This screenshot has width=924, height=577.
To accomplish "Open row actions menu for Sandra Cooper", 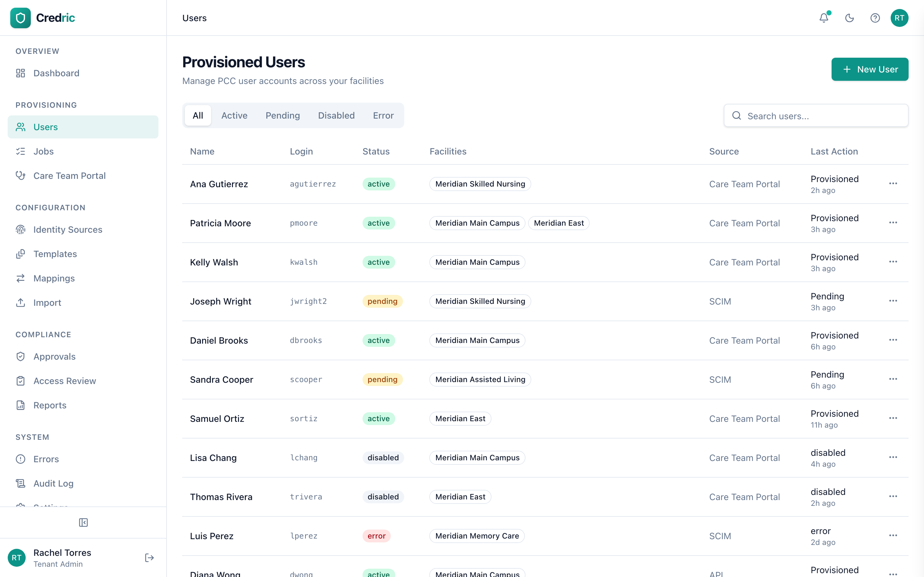I will (893, 379).
